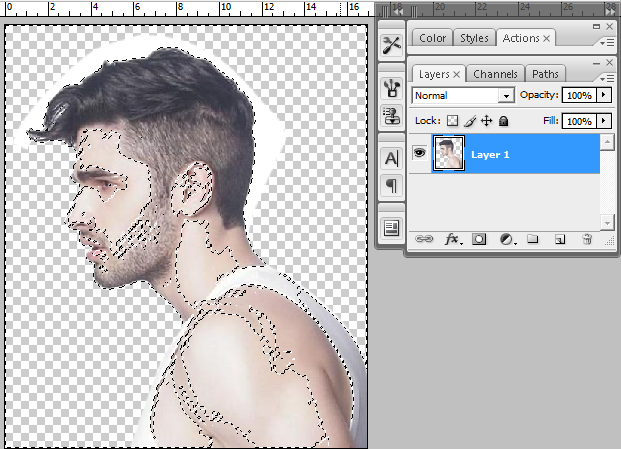Switch to the Styles tab
Screen dimensions: 621x449
click(x=474, y=38)
